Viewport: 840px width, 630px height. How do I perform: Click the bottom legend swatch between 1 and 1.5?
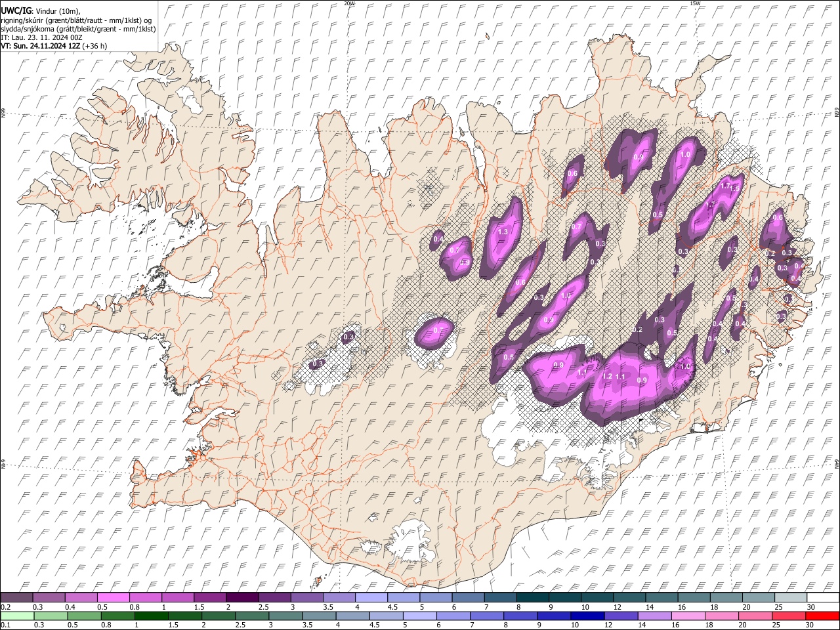152,616
